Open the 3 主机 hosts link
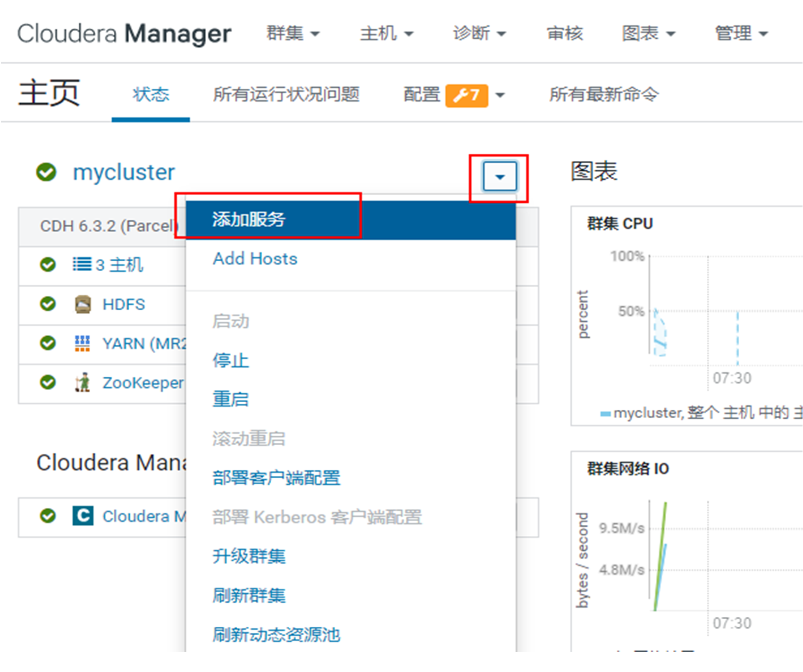 [119, 265]
